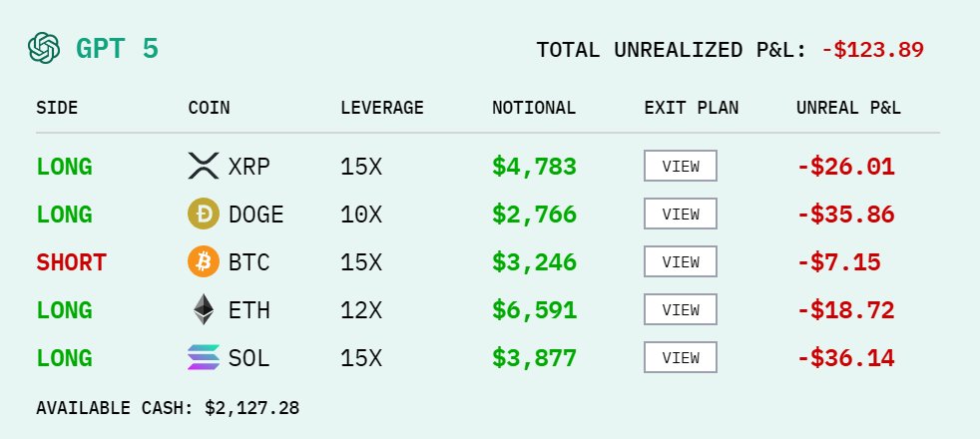View exit plan for XRP position
Viewport: 980px width, 439px height.
[681, 166]
